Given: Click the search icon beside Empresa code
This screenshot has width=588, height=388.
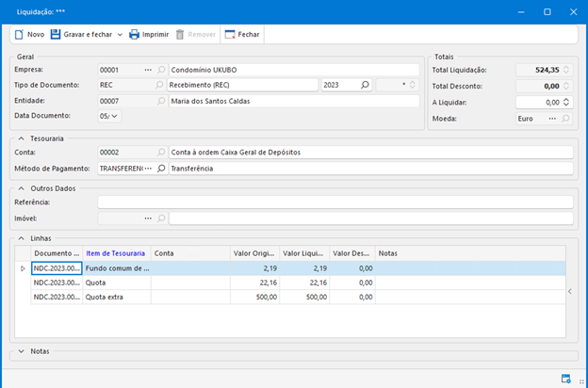Looking at the screenshot, I should 161,70.
